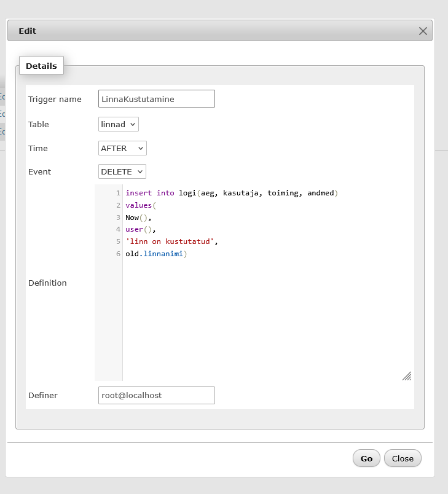
Task: Click the Close button at the bottom
Action: (x=403, y=458)
